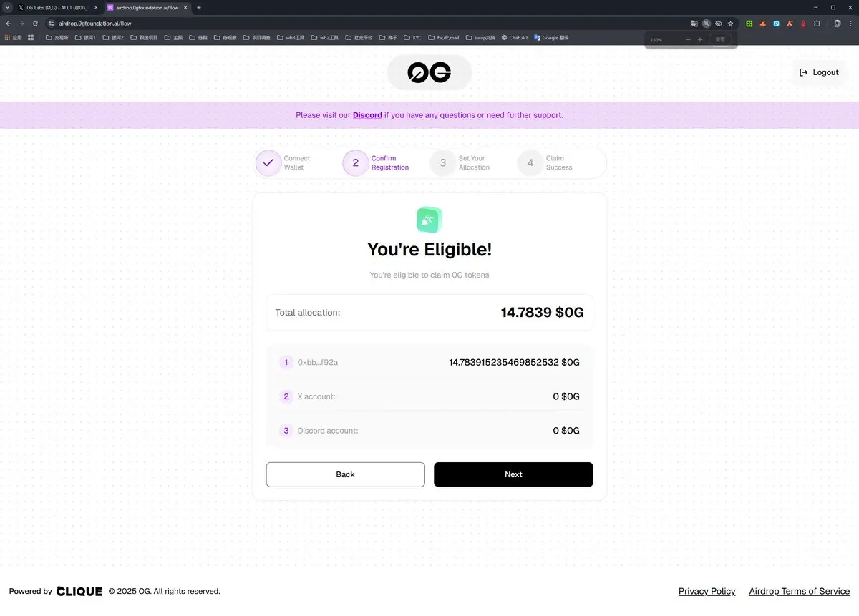Screen dimensions: 859x616
Task: Click the translate page icon
Action: [694, 24]
